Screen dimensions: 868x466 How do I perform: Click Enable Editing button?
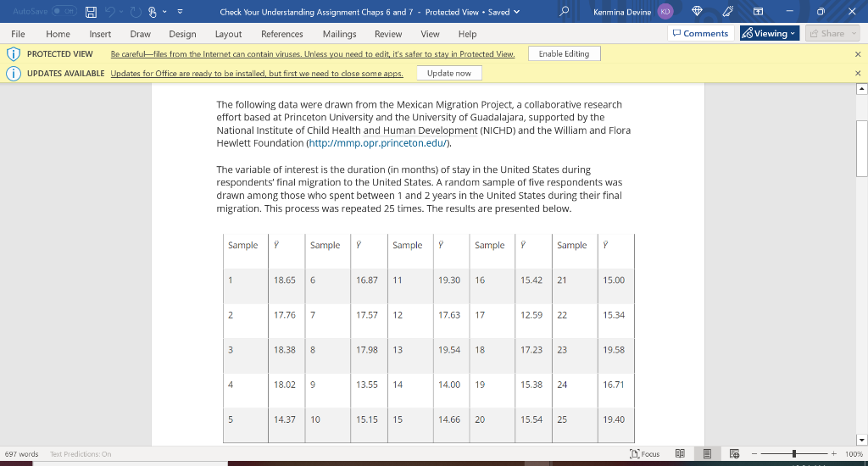[x=564, y=53]
